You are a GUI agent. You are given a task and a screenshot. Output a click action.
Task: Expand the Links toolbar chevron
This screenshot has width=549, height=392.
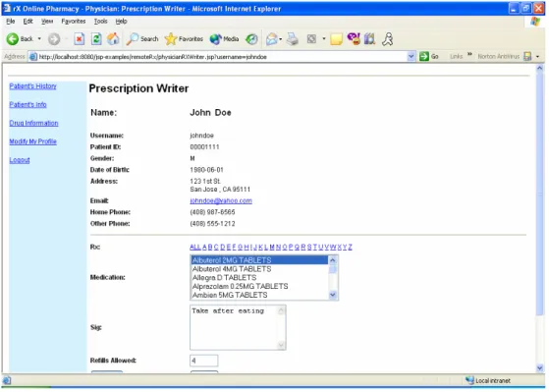(x=469, y=54)
